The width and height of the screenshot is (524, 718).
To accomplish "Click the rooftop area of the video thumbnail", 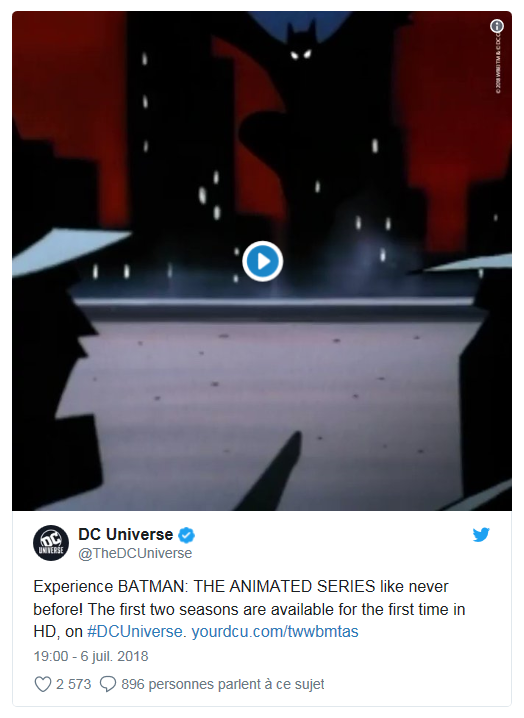I will click(x=275, y=389).
